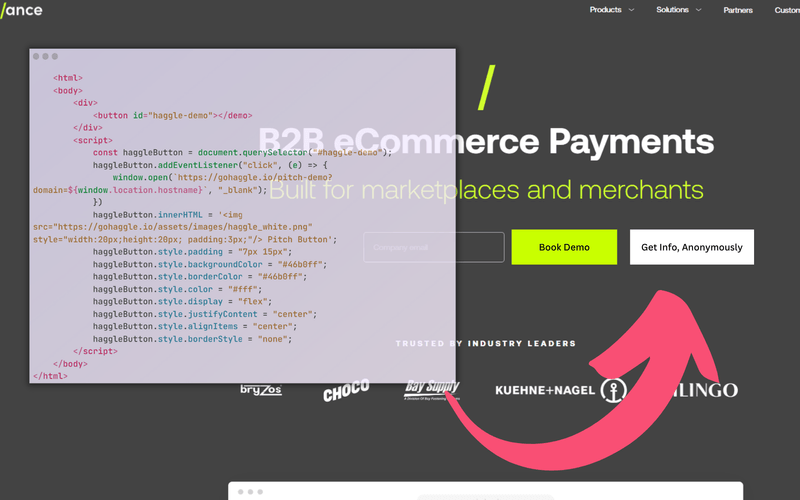
Task: Open the Customers nav item at the far right
Action: (787, 10)
